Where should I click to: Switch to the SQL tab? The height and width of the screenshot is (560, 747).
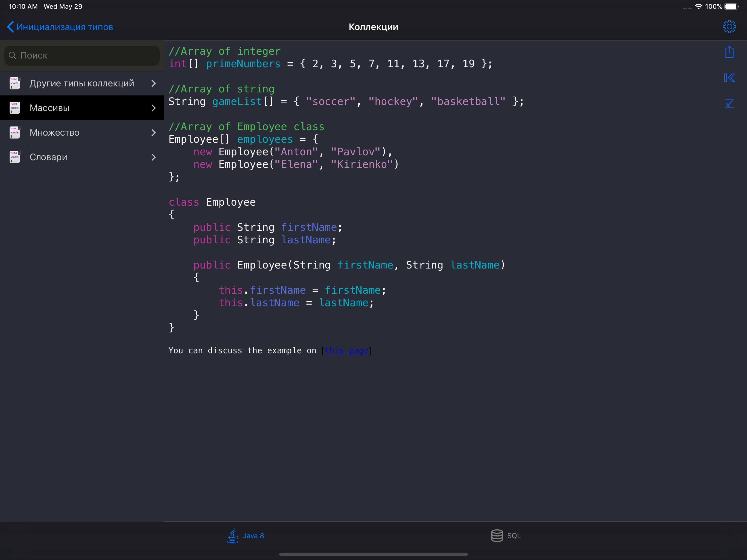click(x=506, y=536)
